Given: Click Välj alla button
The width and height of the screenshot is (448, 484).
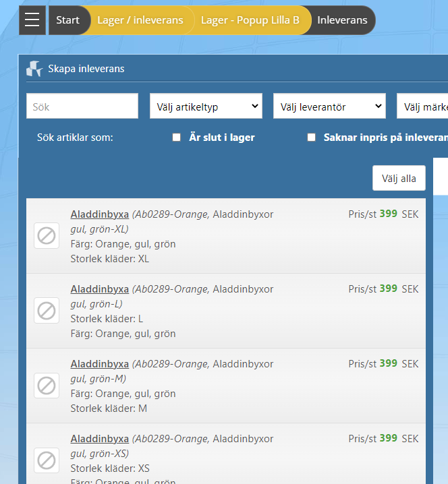Looking at the screenshot, I should pos(399,178).
